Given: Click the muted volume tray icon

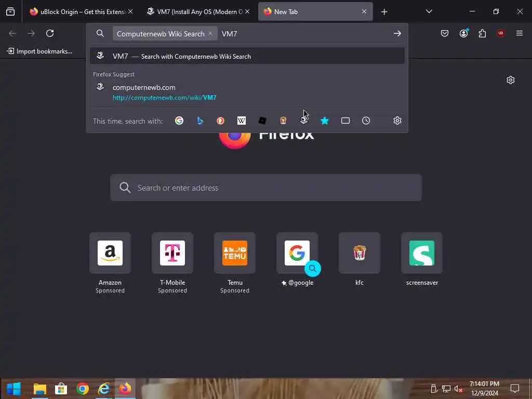Looking at the screenshot, I should pos(458,389).
